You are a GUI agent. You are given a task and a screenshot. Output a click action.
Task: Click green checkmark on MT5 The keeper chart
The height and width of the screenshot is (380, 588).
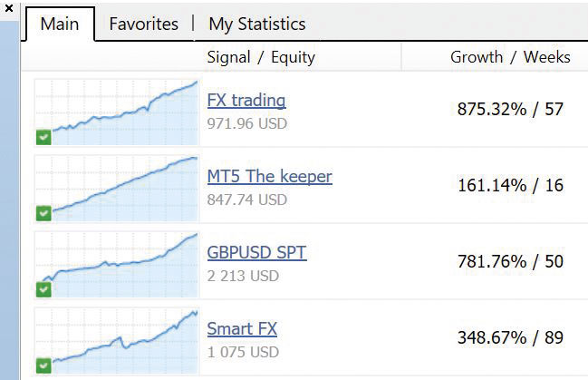point(43,213)
